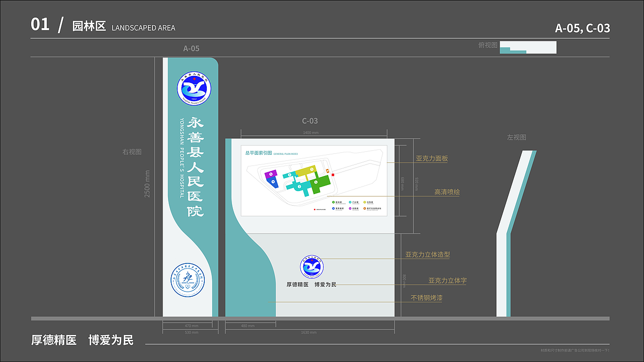Click the '亚克力面板' material callout
Screen dimensions: 644x362
click(432, 158)
